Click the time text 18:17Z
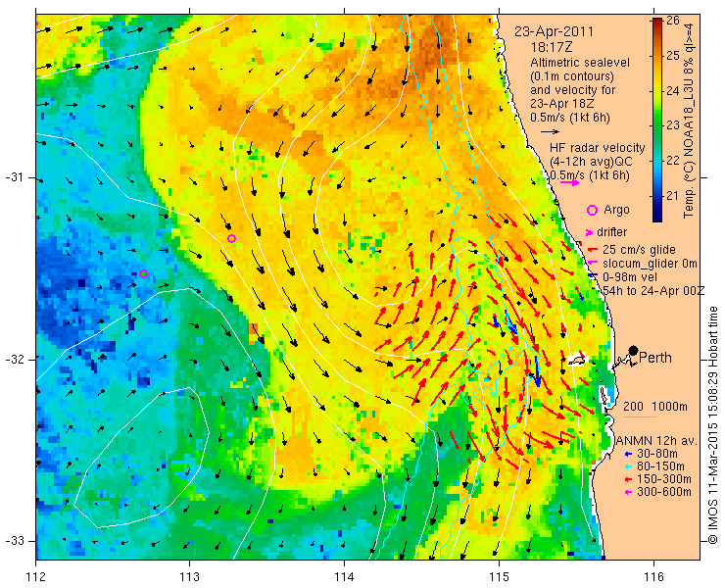Image resolution: width=725 pixels, height=588 pixels. [552, 47]
